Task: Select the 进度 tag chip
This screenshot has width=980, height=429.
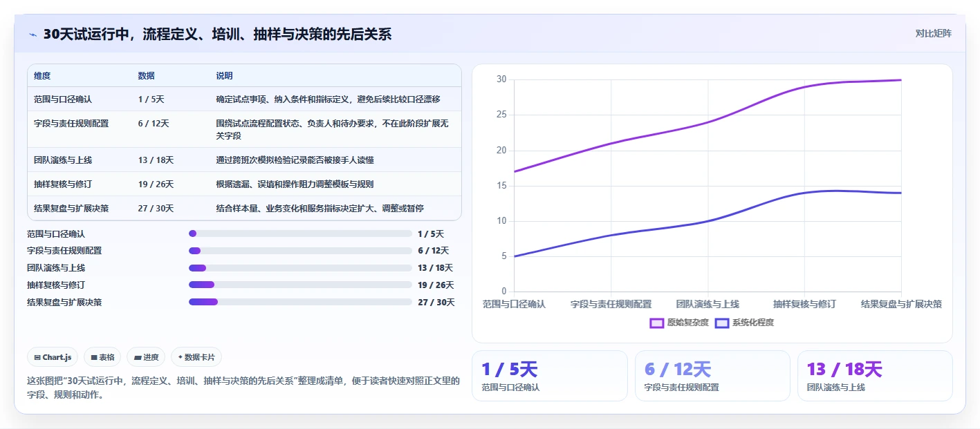Action: coord(146,357)
